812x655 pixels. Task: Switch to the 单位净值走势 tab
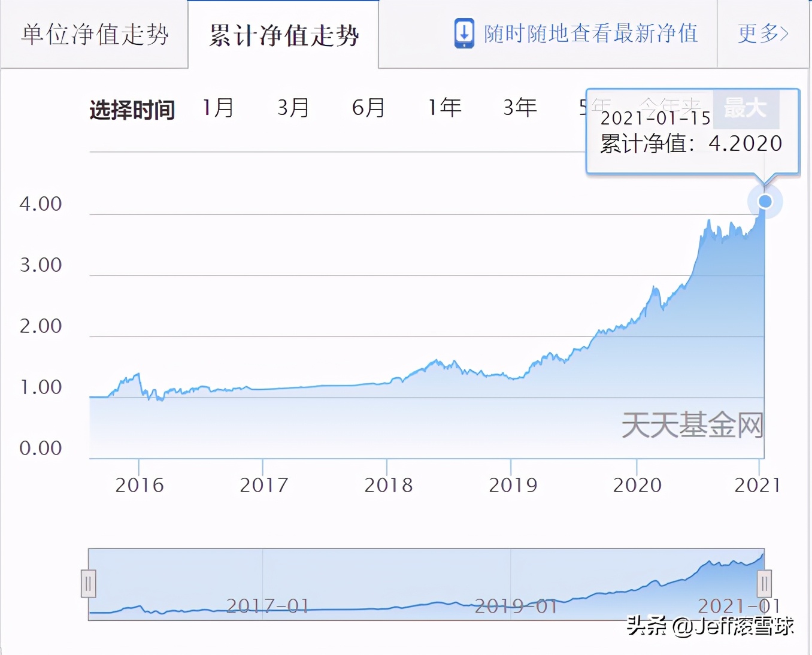(x=95, y=34)
